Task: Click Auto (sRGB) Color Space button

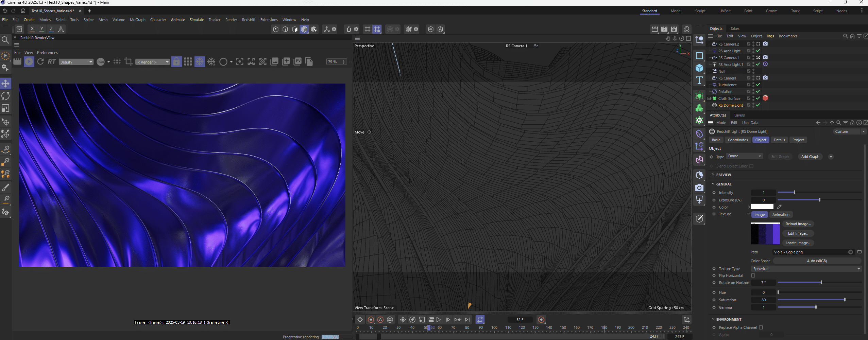Action: [x=817, y=261]
